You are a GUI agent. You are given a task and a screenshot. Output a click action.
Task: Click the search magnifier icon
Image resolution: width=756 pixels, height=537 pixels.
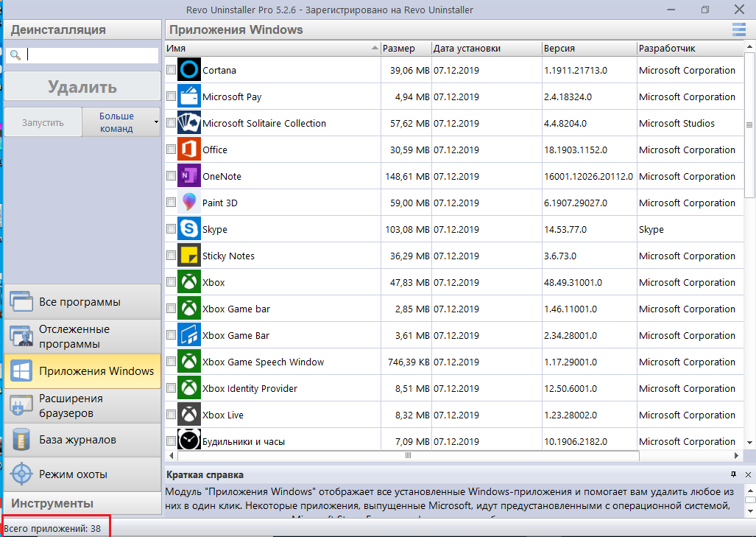click(x=15, y=55)
